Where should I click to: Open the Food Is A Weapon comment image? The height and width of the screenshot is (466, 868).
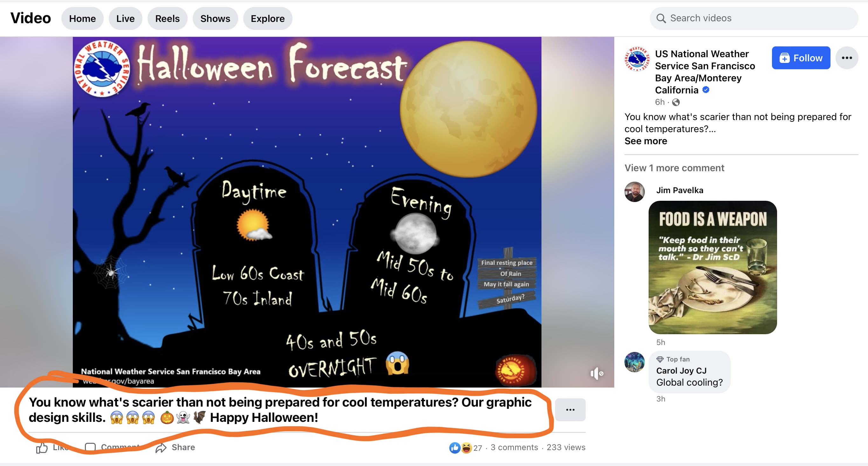pos(712,267)
